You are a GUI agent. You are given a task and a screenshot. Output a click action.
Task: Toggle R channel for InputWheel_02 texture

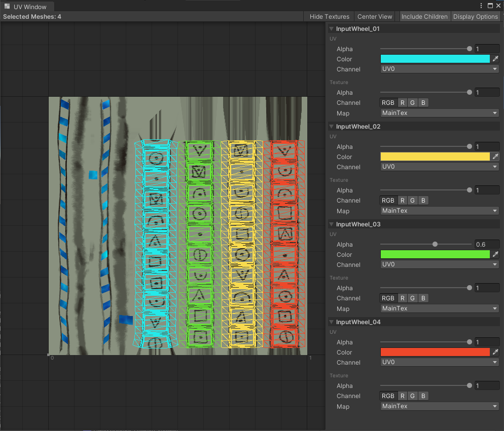click(402, 201)
